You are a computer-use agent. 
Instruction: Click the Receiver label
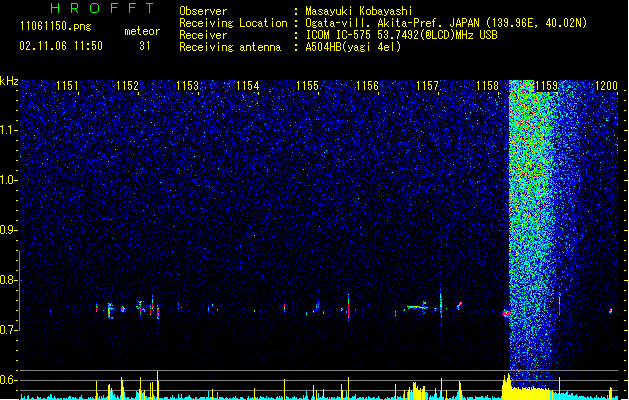[x=203, y=35]
